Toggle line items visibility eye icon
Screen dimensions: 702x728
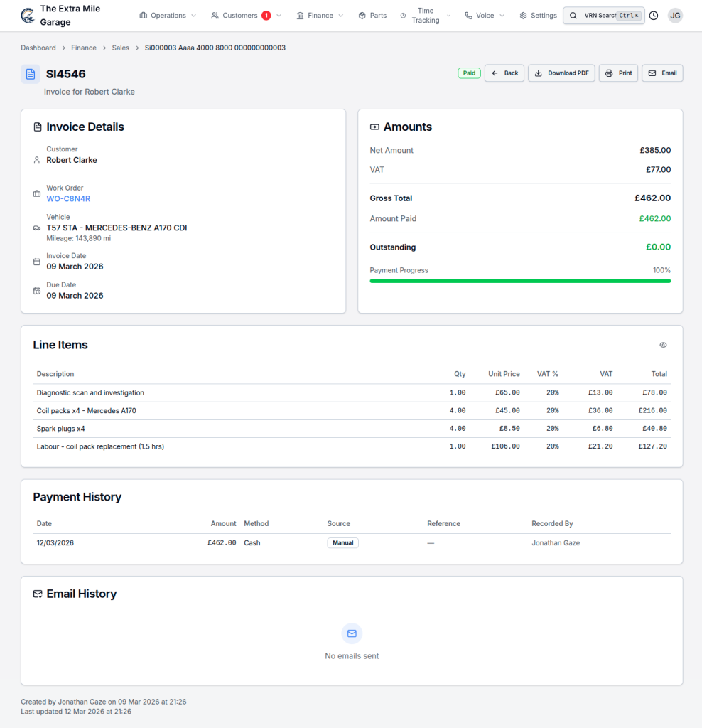pos(663,345)
